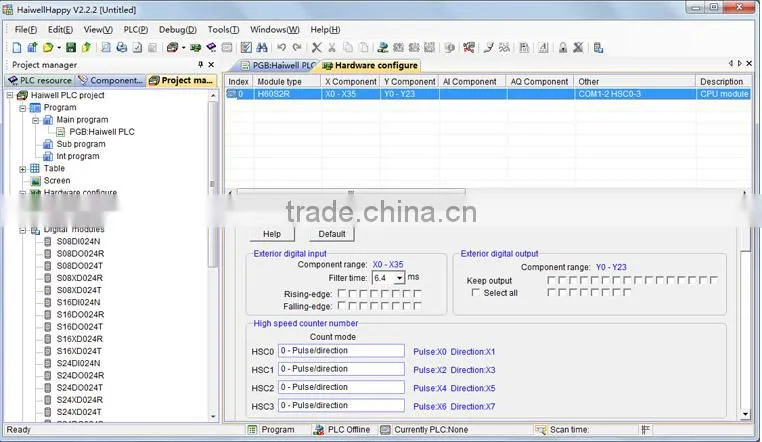Click the binoculars Find icon
This screenshot has width=762, height=442.
pyautogui.click(x=262, y=48)
